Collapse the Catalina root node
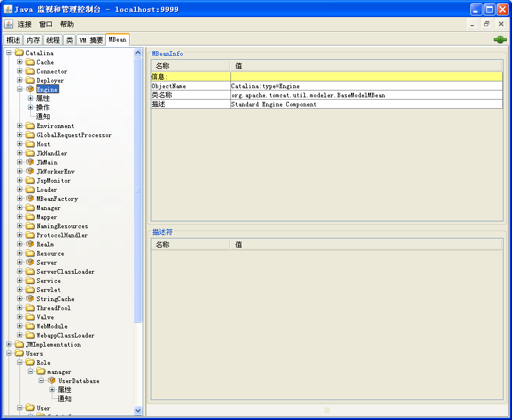This screenshot has height=420, width=512. [9, 53]
